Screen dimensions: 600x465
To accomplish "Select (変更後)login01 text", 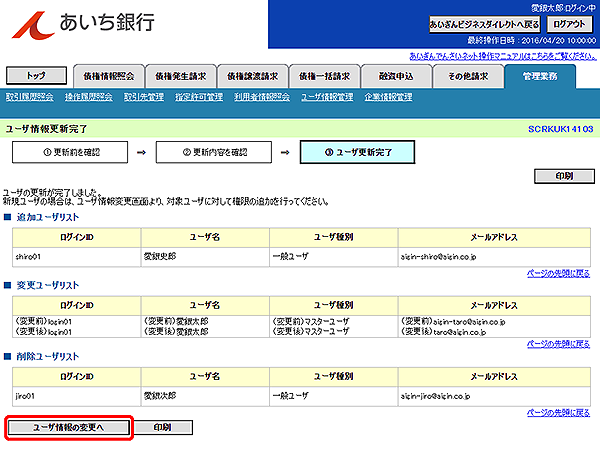I will click(x=43, y=332).
